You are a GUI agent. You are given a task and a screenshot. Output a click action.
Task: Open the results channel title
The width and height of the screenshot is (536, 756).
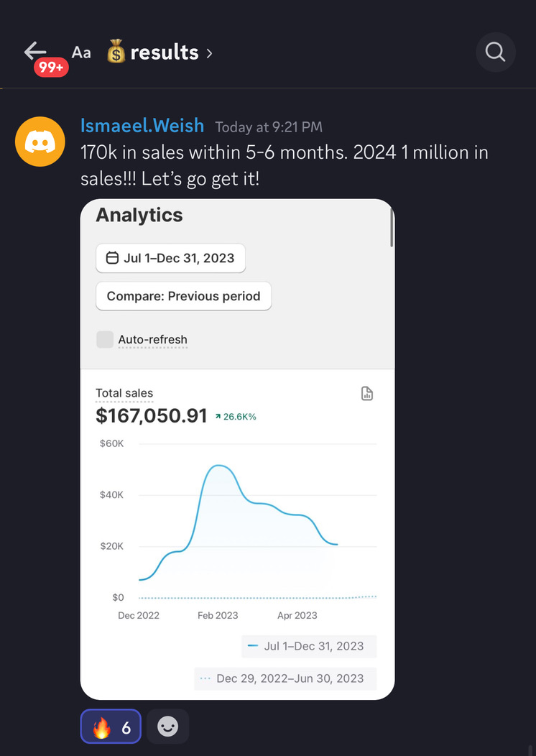point(165,52)
